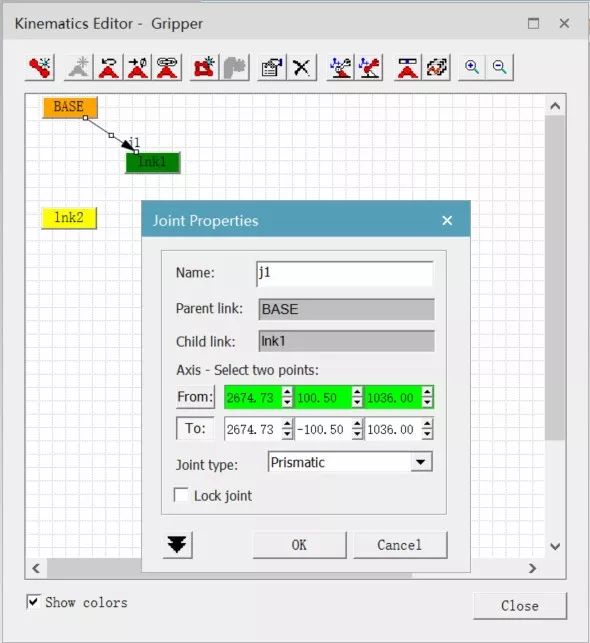590x643 pixels.
Task: Click the Delete (X) toolbar icon
Action: [302, 67]
